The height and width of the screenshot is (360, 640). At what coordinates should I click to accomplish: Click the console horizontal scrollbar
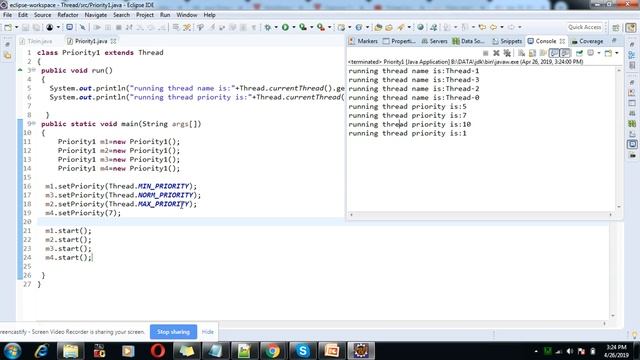(x=480, y=214)
